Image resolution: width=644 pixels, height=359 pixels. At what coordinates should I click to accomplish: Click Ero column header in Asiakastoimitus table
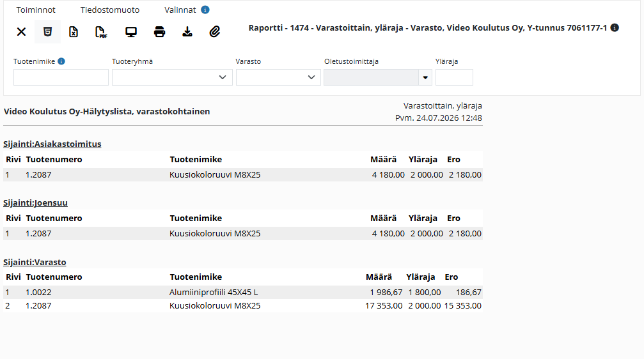453,159
